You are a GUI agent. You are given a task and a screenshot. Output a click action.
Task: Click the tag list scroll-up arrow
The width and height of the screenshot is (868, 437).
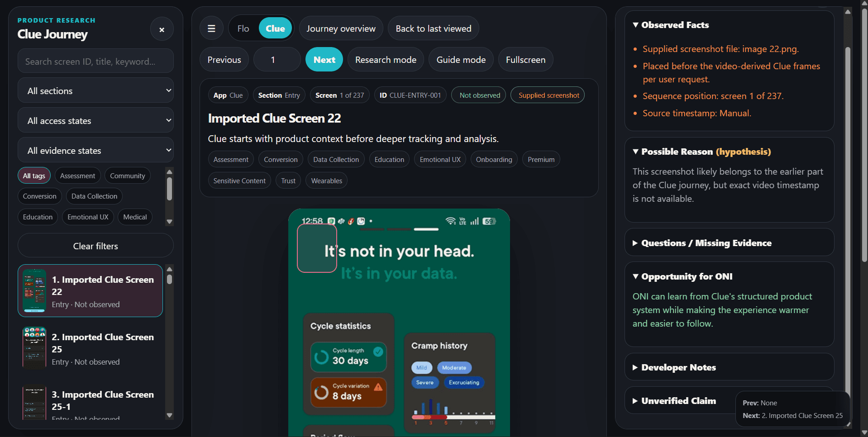170,172
